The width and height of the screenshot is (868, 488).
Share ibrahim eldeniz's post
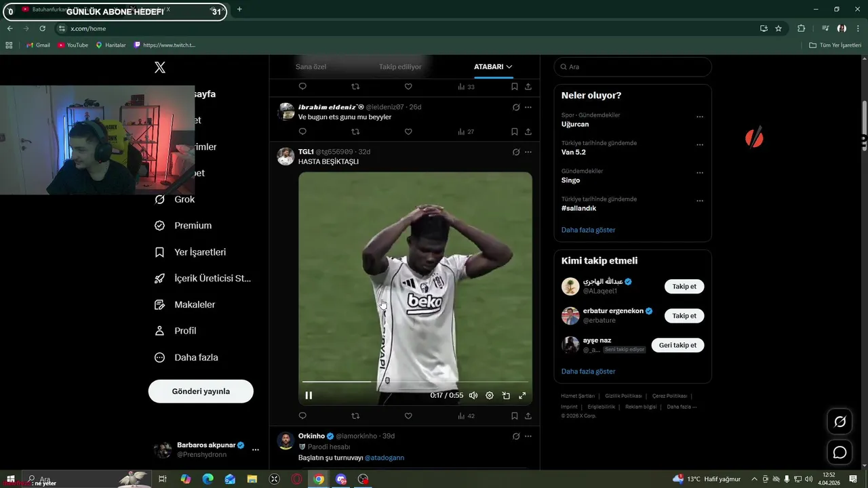point(528,131)
